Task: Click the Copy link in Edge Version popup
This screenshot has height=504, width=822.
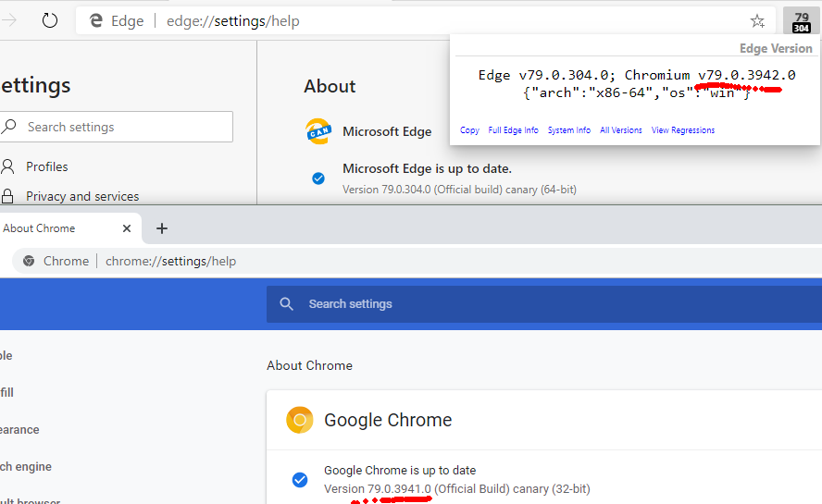Action: (469, 129)
